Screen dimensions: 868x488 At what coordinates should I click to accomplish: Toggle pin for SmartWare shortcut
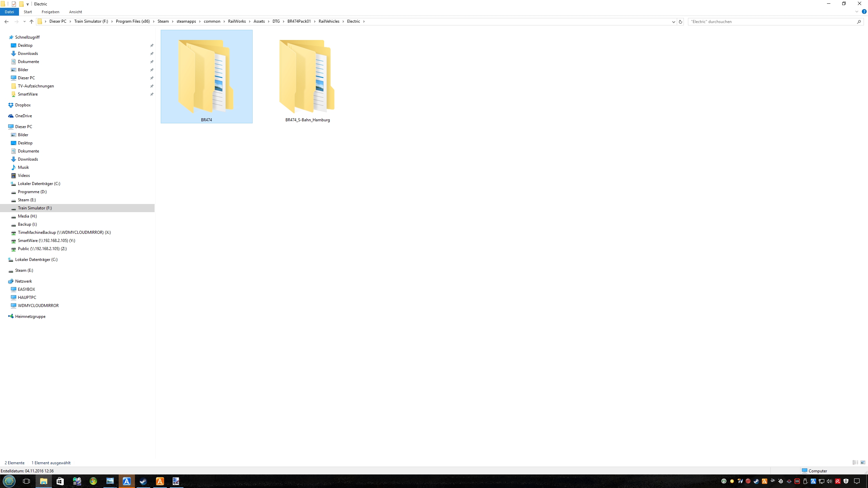[152, 94]
